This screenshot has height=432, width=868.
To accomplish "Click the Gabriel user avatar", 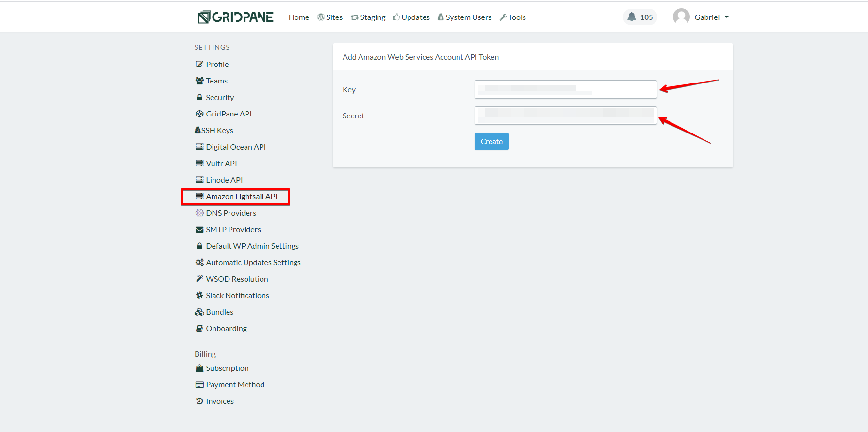I will [x=681, y=17].
